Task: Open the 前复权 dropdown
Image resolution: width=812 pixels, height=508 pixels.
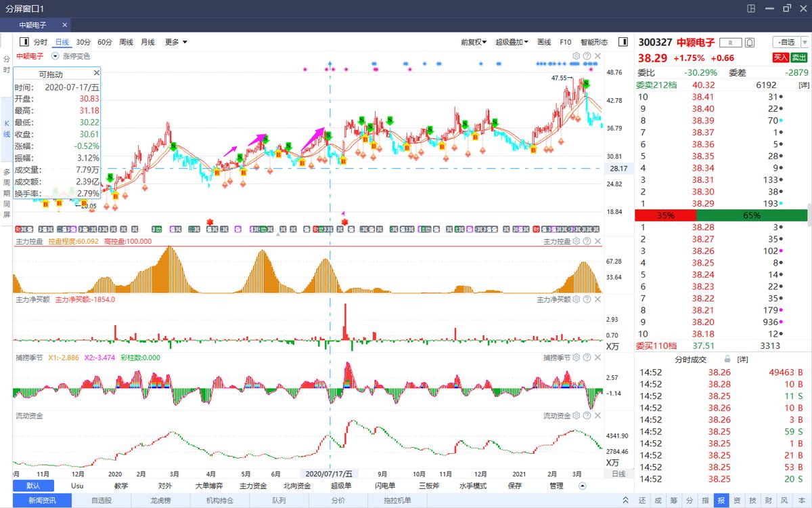Action: 474,42
